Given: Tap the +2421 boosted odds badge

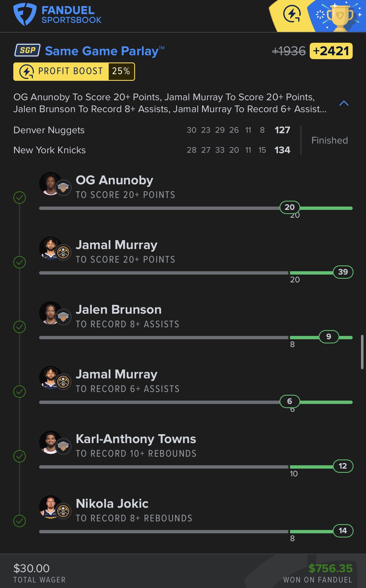Looking at the screenshot, I should (x=331, y=51).
